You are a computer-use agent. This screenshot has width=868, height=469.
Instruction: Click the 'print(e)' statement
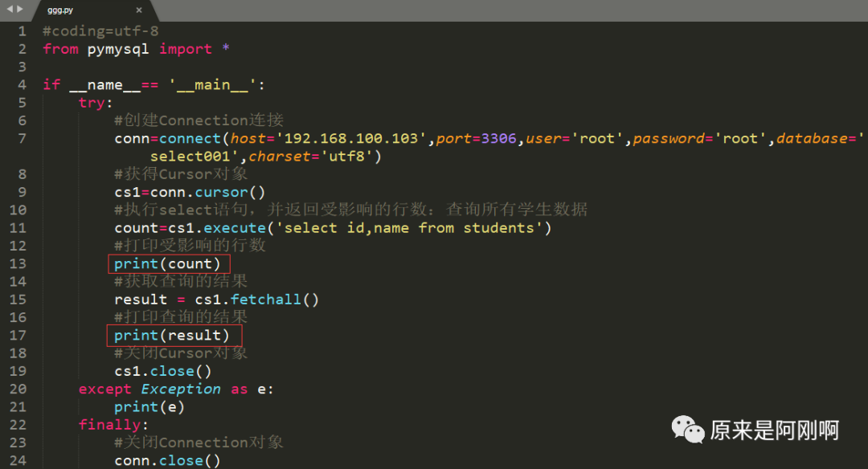[x=149, y=407]
